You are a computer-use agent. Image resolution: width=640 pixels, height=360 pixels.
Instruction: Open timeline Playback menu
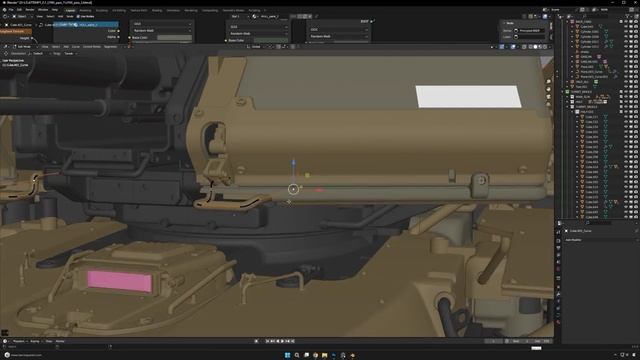coord(19,341)
